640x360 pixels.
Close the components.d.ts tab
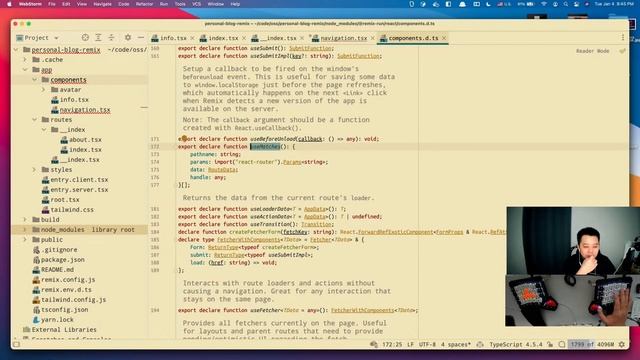click(444, 38)
